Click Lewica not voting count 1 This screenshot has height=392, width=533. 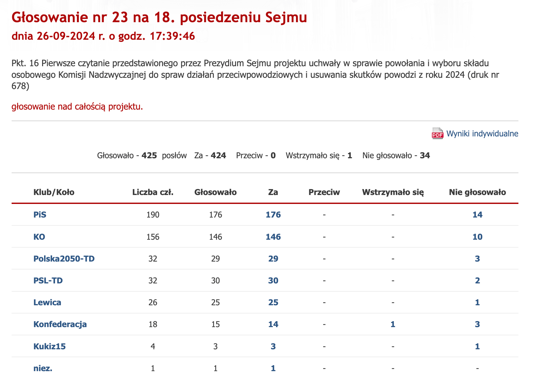(x=477, y=302)
